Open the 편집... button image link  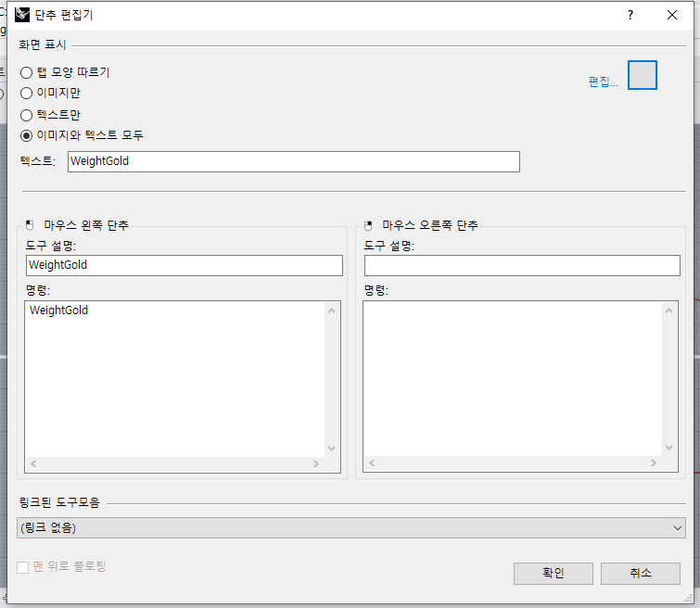click(x=604, y=82)
